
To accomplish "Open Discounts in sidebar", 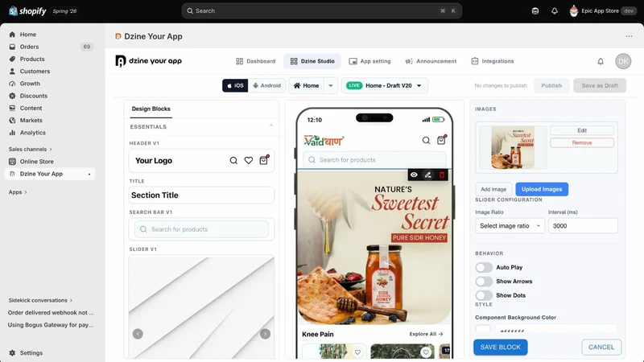I will coord(34,96).
